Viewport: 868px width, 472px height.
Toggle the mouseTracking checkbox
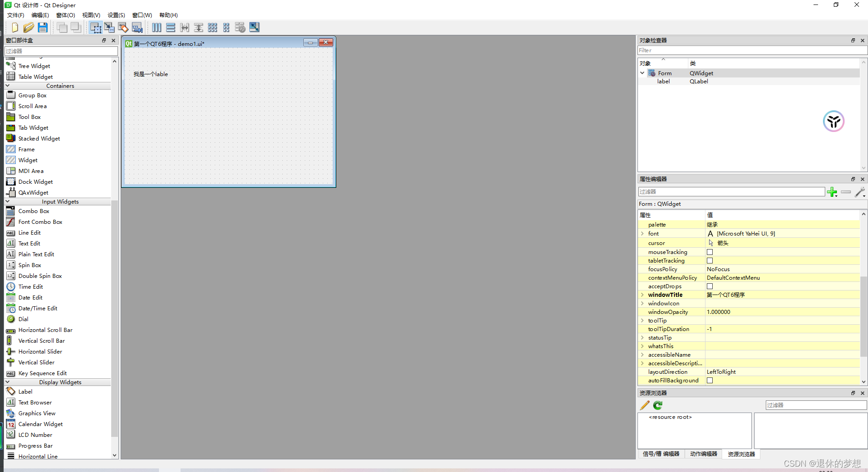710,252
